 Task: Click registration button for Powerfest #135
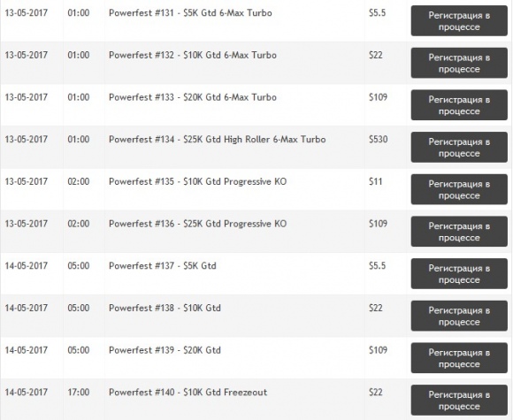[459, 189]
